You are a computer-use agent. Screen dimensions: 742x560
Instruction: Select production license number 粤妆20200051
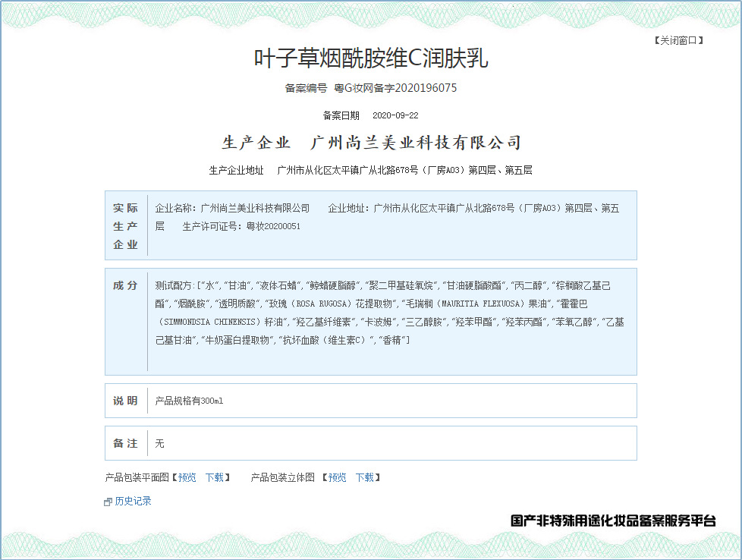coord(273,226)
